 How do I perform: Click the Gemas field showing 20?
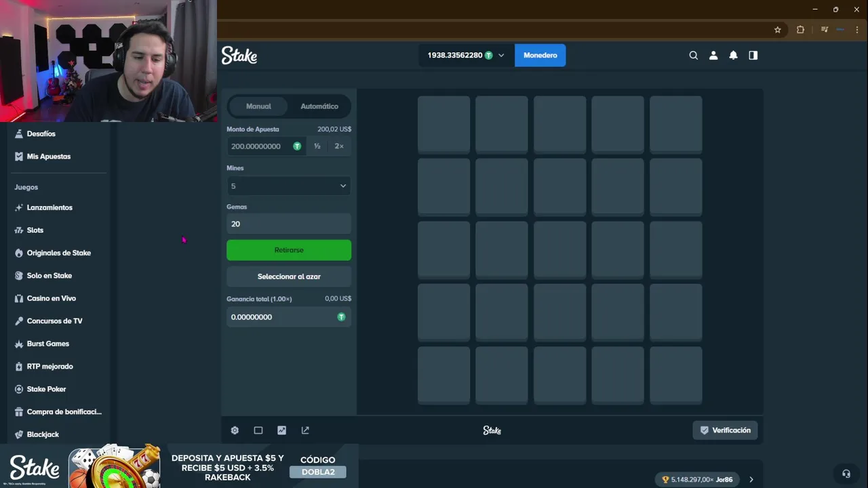tap(289, 224)
